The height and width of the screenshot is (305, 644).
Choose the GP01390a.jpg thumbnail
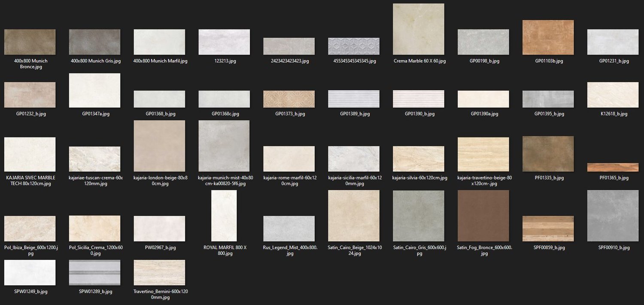[483, 99]
